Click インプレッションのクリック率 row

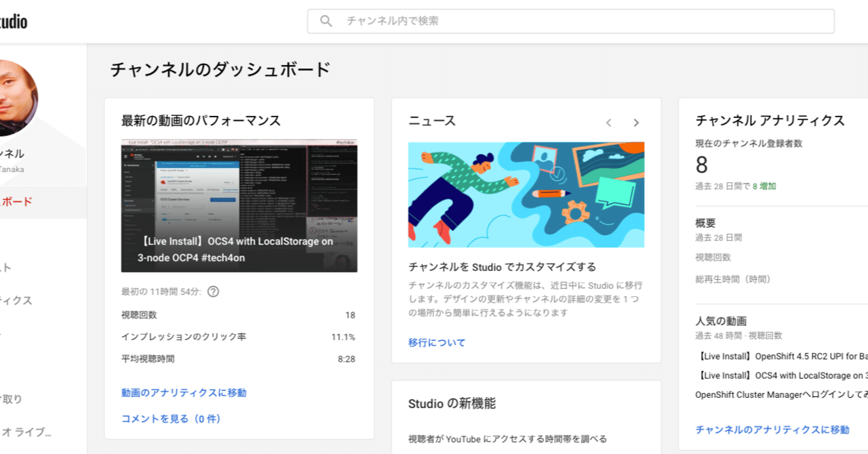click(238, 337)
